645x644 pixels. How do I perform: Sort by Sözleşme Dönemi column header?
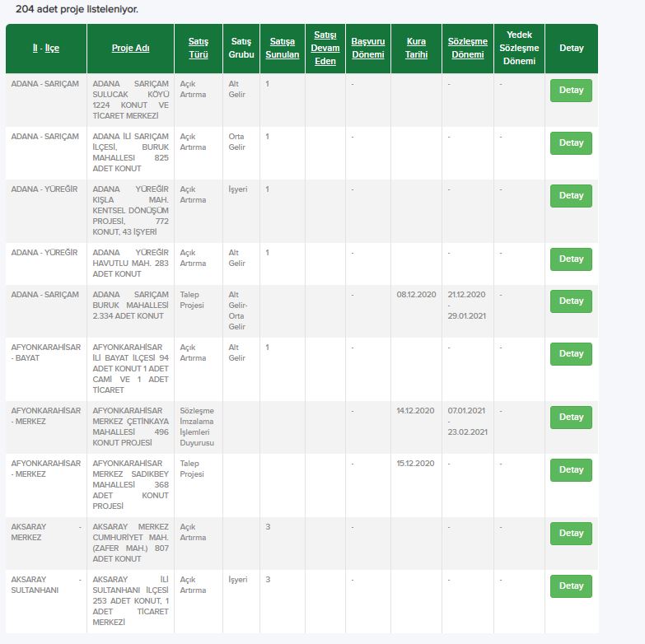click(468, 48)
